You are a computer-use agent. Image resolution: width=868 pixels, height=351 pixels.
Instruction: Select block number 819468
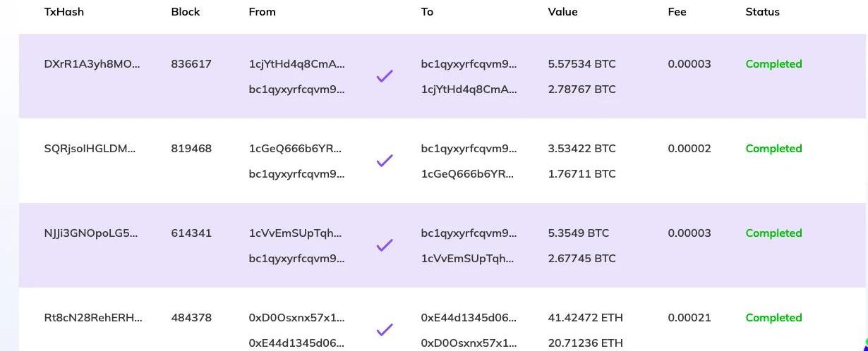point(191,149)
